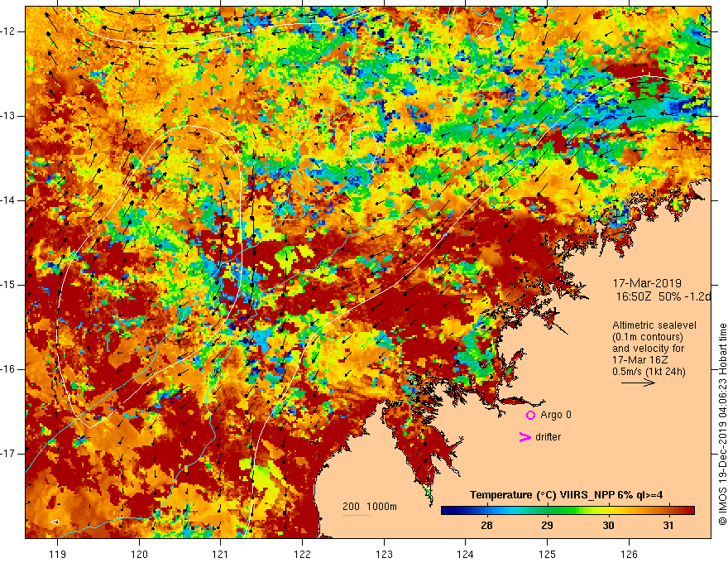Viewport: 728px width, 563px height.
Task: Click the '(0.1m contours)' legend line
Action: (648, 337)
